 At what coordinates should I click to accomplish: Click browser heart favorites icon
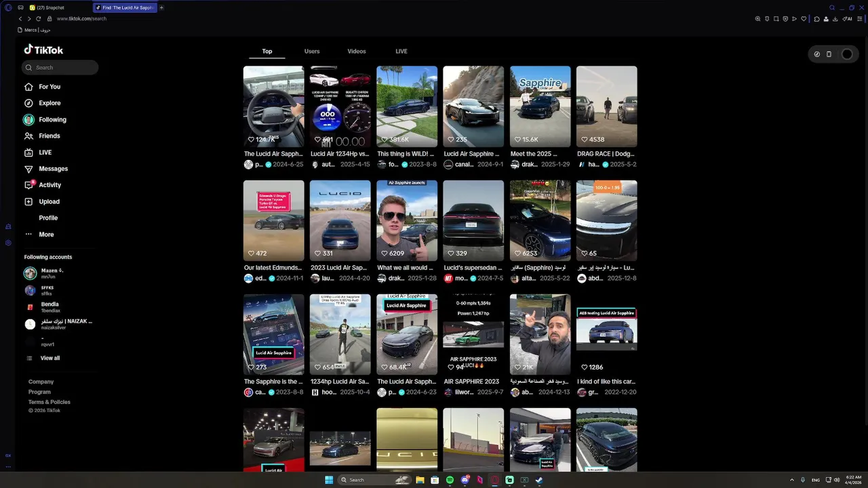pos(804,19)
